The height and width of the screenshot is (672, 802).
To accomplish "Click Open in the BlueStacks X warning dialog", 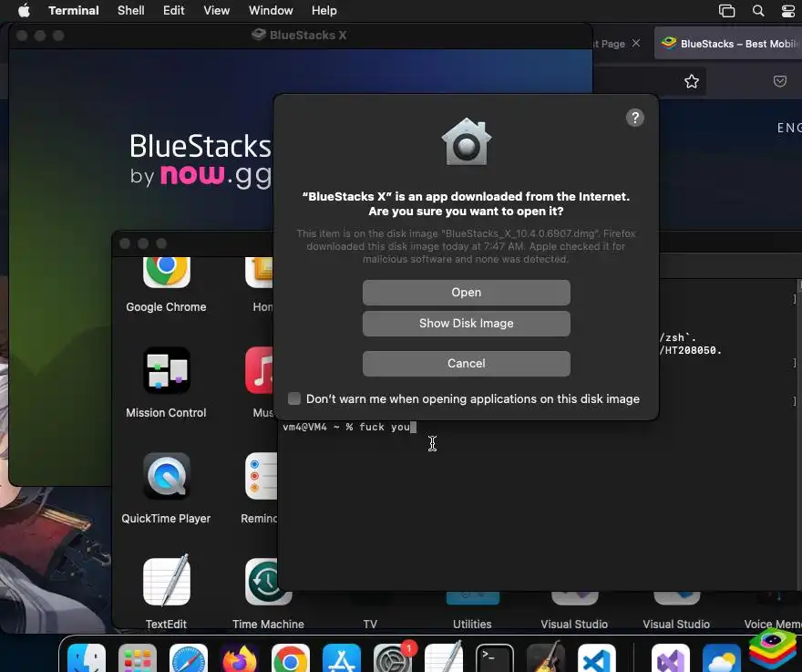I will (x=466, y=293).
